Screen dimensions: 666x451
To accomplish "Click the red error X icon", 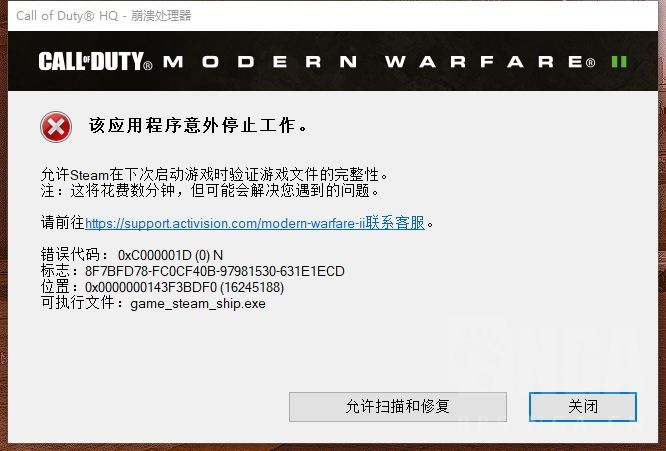I will point(56,127).
